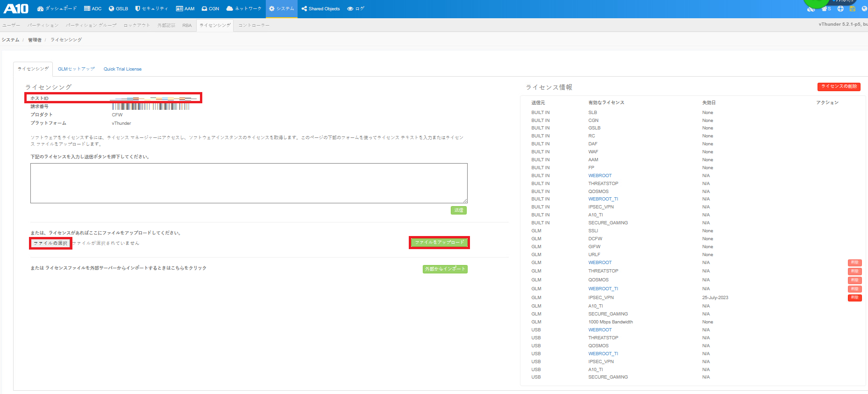868x394 pixels.
Task: Open the ログ menu with eye icon
Action: point(356,9)
